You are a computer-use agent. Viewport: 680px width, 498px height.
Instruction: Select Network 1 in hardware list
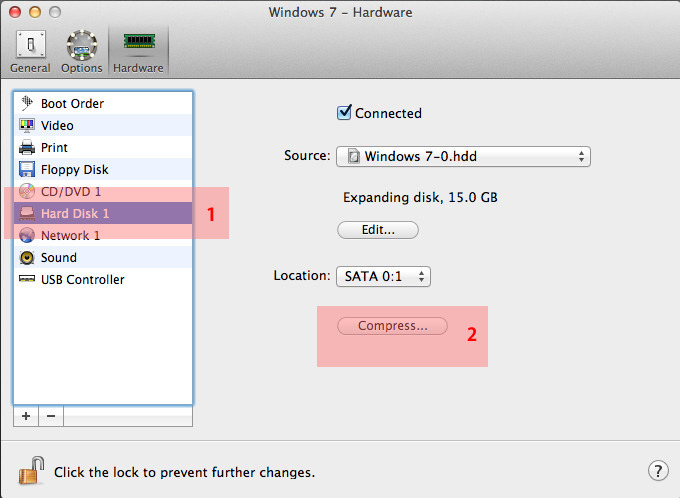pos(103,235)
